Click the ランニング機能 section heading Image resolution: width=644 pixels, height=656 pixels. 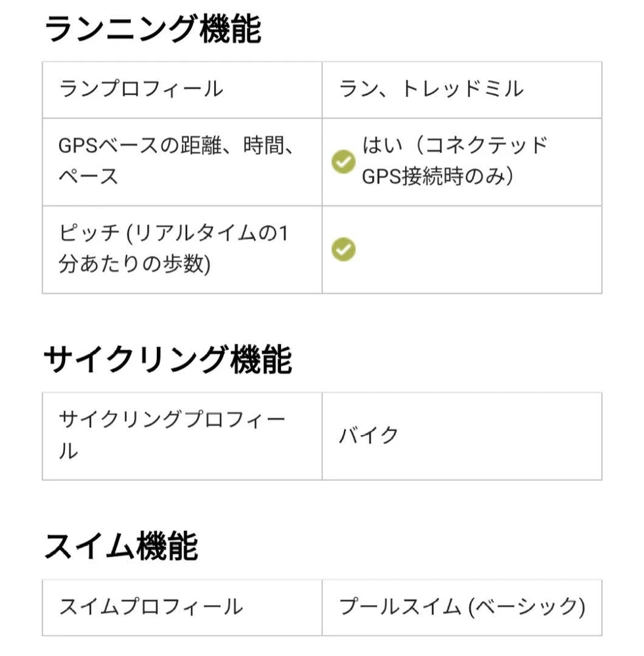[152, 30]
